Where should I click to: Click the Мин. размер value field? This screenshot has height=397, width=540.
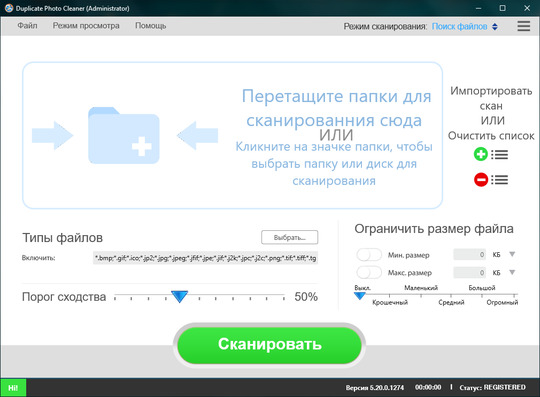pyautogui.click(x=469, y=254)
